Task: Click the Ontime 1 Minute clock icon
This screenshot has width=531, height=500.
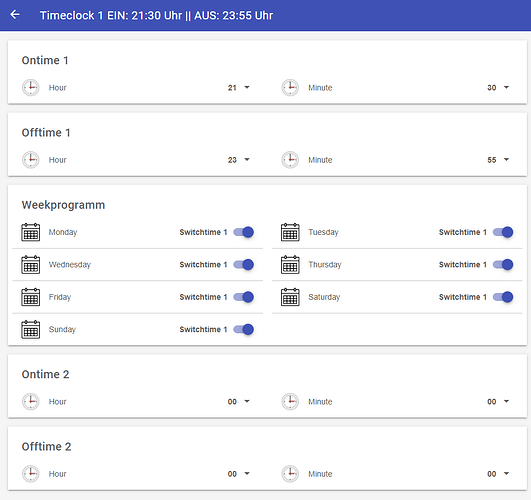Action: coord(290,88)
